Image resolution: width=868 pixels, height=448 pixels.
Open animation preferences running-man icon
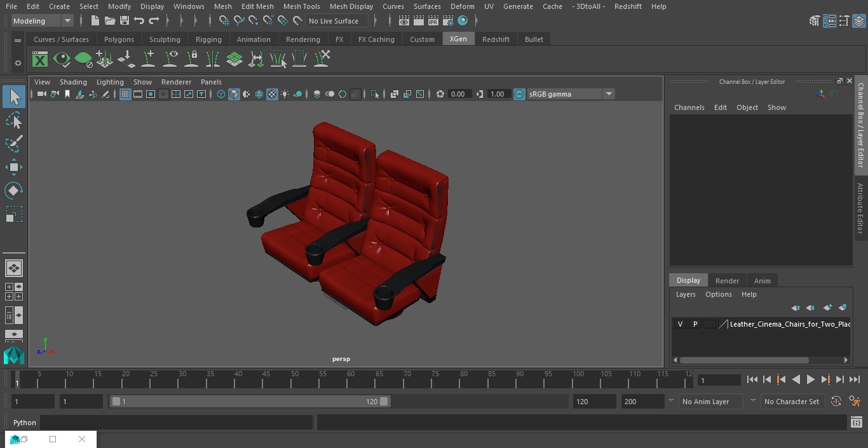[x=855, y=401]
